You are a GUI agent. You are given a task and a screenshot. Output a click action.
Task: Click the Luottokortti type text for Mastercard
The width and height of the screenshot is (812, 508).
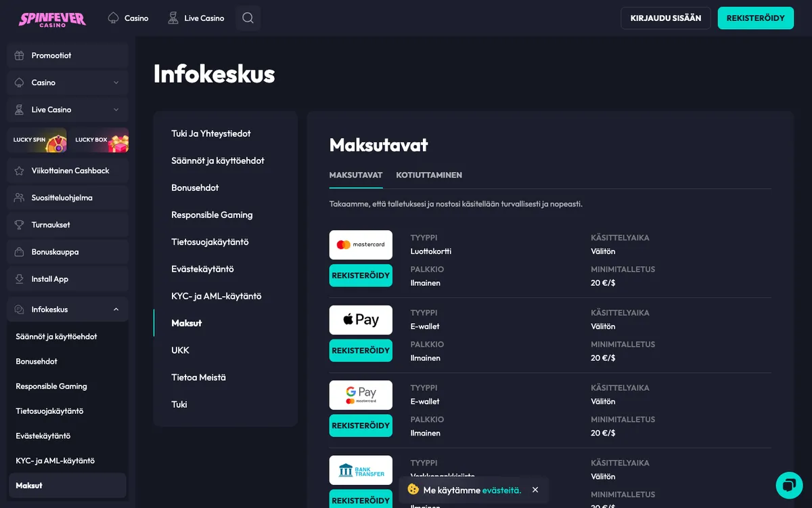pos(431,251)
